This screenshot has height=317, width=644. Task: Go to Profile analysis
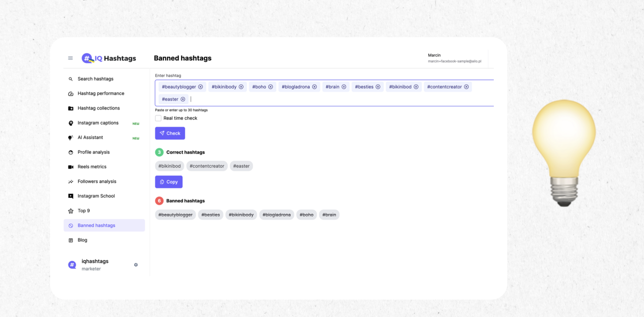click(x=93, y=152)
